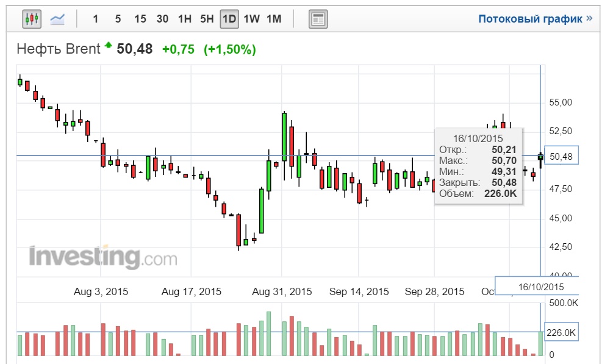
Task: Click the 50,48 price axis marker
Action: pos(561,155)
